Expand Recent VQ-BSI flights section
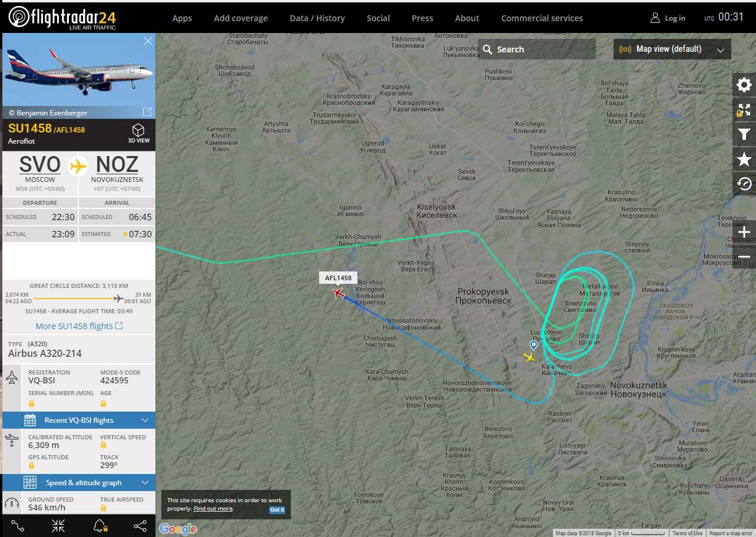This screenshot has width=756, height=537. [x=79, y=420]
